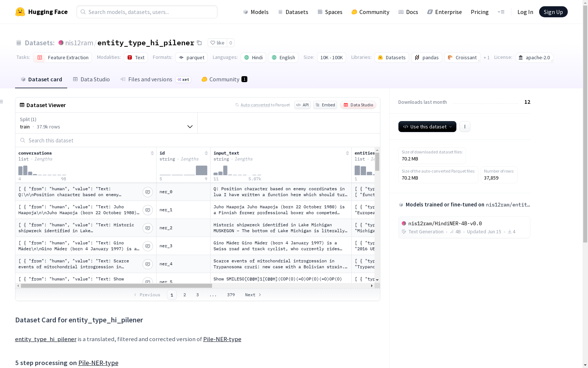This screenshot has width=588, height=368.
Task: Open the three-dot menu next to Use this dataset
Action: 465,127
